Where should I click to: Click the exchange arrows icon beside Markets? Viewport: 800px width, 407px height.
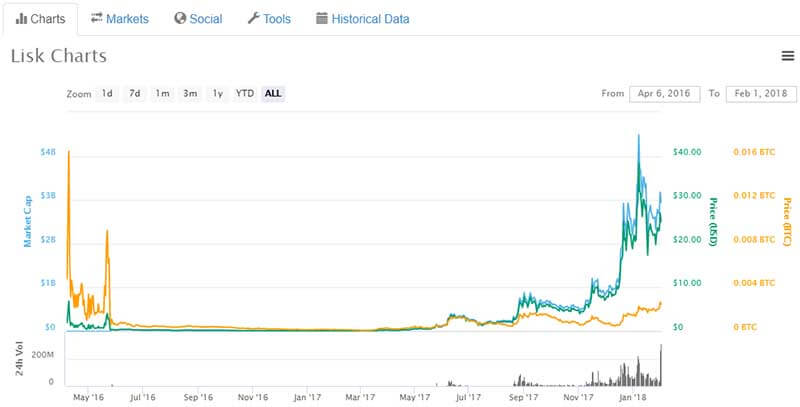pyautogui.click(x=97, y=18)
